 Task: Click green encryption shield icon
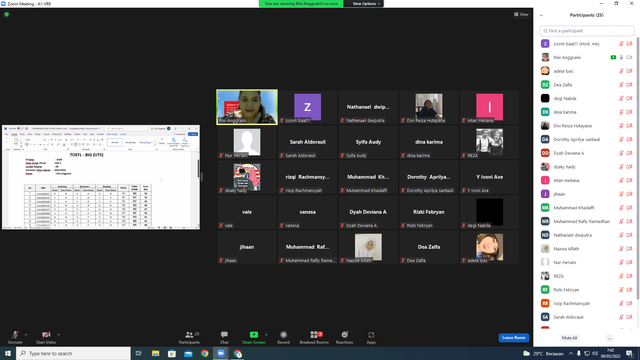(7, 14)
